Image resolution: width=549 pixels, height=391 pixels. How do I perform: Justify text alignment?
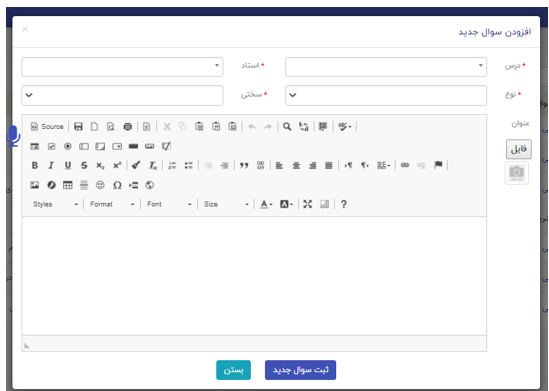(328, 165)
